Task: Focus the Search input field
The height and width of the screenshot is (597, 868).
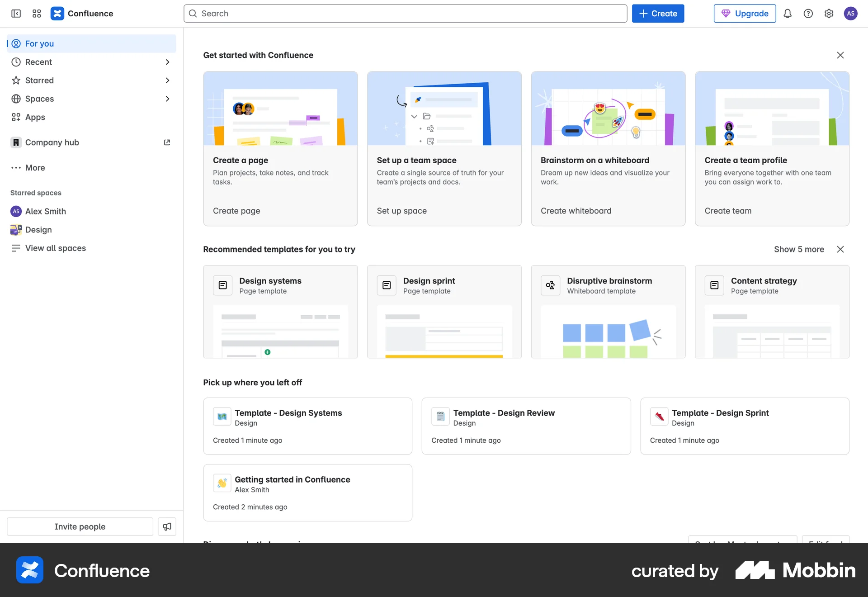Action: (x=405, y=14)
